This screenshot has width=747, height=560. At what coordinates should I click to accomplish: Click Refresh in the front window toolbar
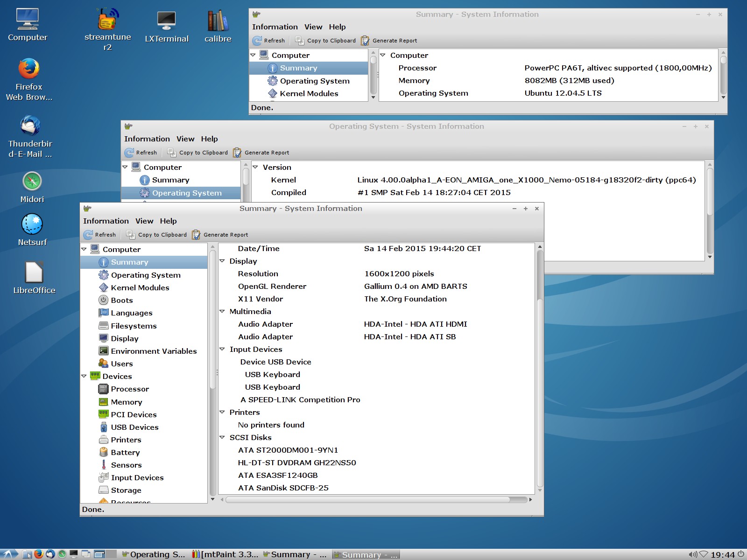tap(99, 235)
